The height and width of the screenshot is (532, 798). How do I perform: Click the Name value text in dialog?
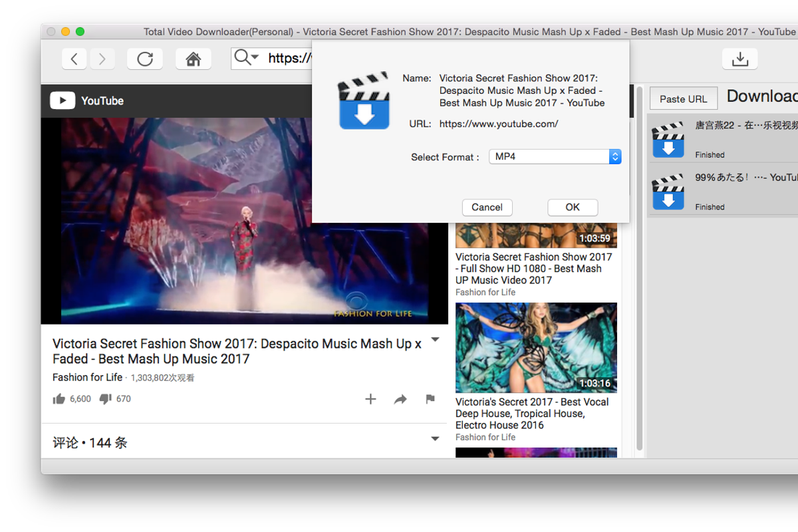(x=522, y=90)
